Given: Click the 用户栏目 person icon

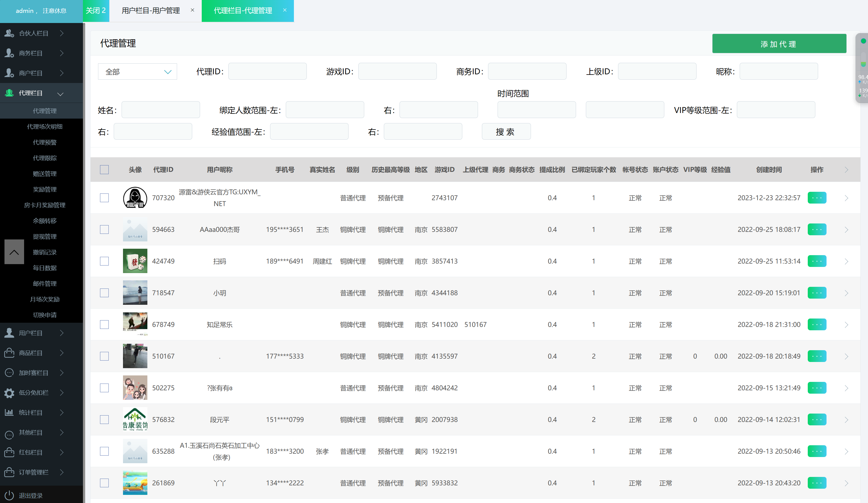Looking at the screenshot, I should click(9, 333).
